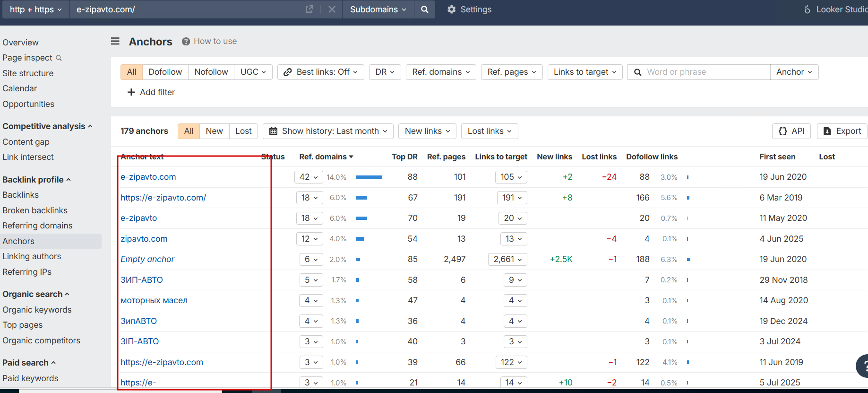Image resolution: width=868 pixels, height=393 pixels.
Task: Open Site structure in the sidebar
Action: [28, 73]
